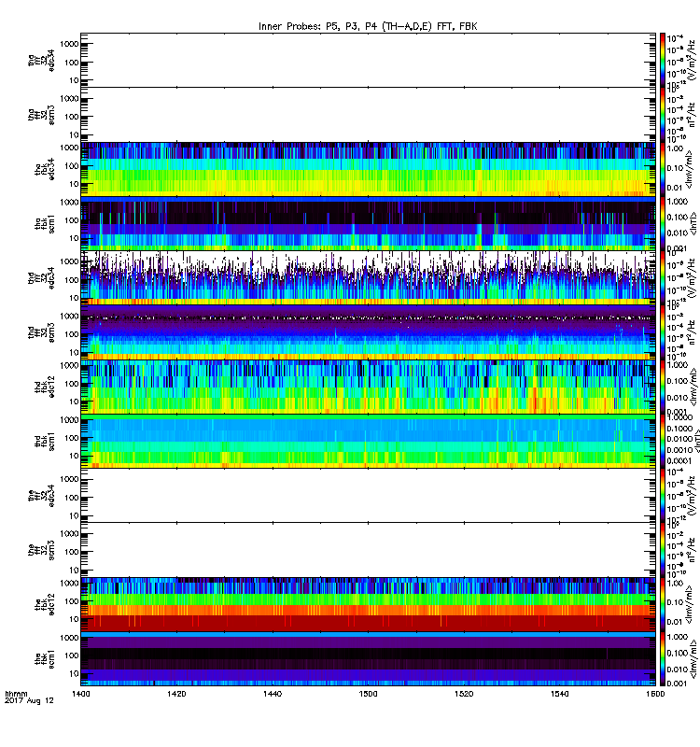700x747 pixels.
Task: Click the color bar beside thd fbk scm1 panel
Action: (662, 442)
